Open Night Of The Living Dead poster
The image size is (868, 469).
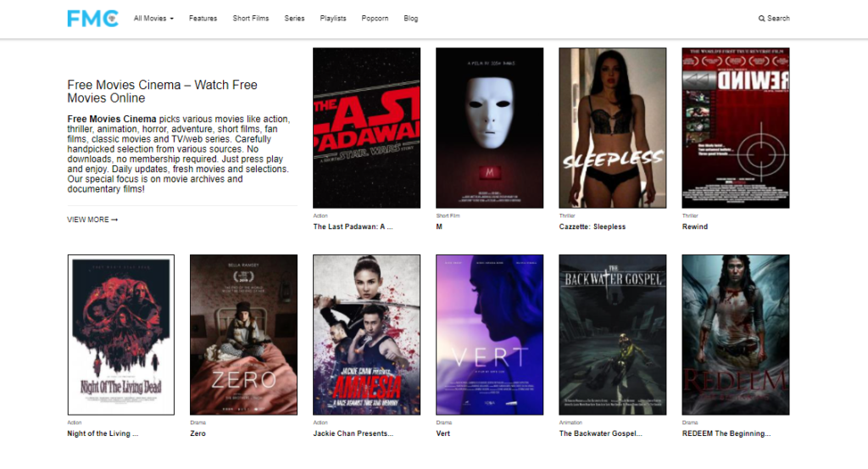[120, 334]
